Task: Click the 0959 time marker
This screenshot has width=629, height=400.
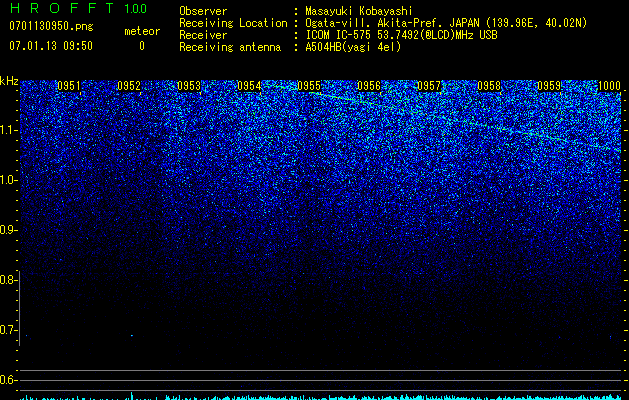Action: (x=549, y=86)
